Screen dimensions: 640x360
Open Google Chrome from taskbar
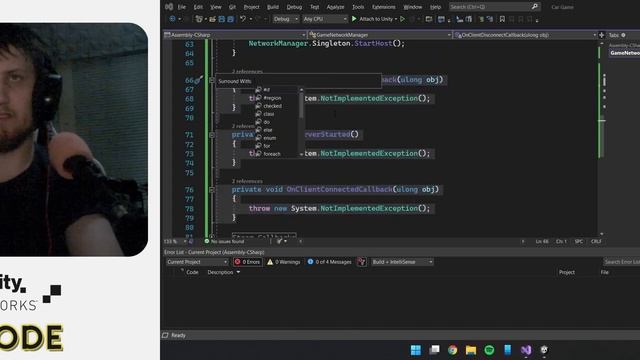point(452,350)
